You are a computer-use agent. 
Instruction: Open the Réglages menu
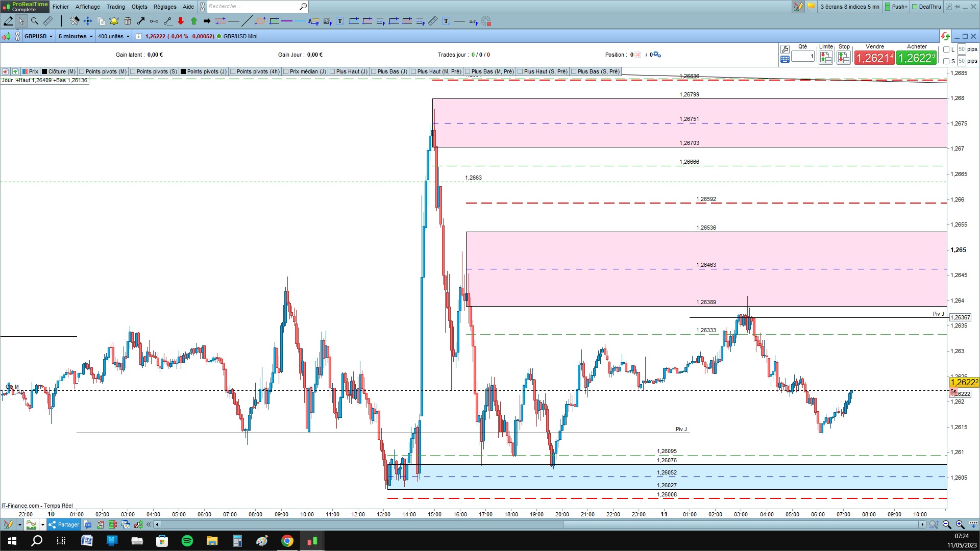165,7
